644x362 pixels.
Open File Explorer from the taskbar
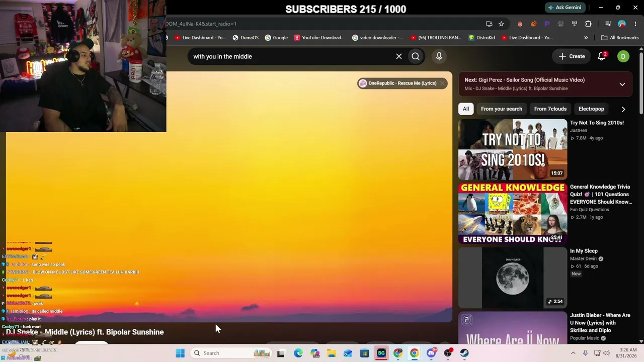[x=331, y=353]
